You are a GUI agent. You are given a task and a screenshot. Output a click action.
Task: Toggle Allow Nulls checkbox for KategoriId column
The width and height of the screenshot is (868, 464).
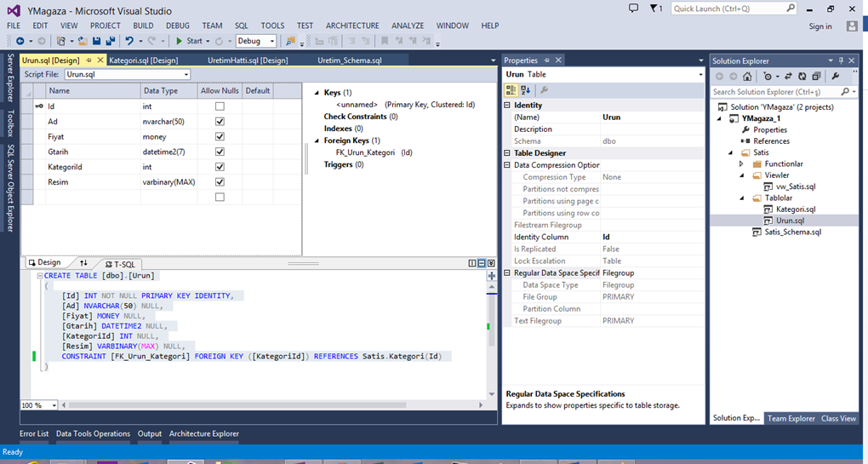[x=220, y=167]
